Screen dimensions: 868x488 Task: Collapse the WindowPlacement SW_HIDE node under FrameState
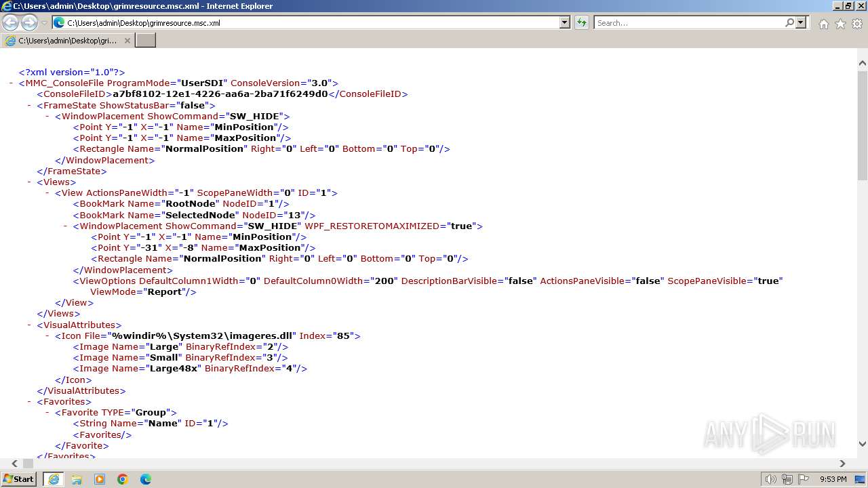coord(48,116)
